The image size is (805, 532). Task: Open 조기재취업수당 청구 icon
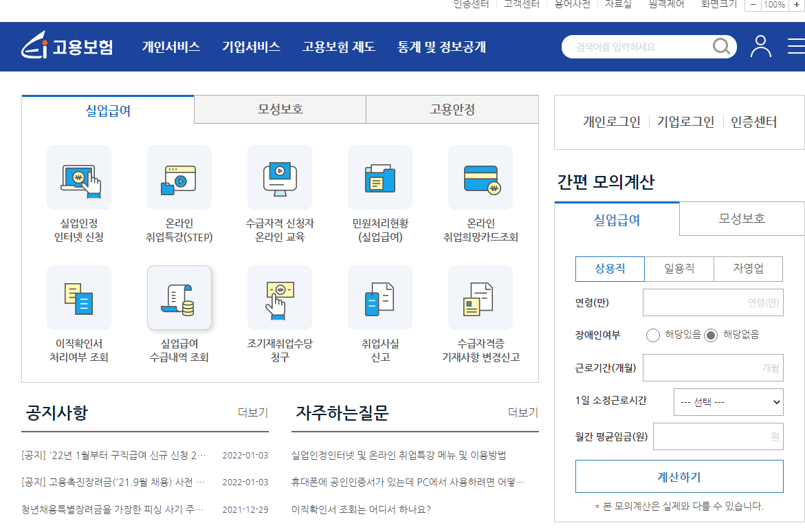pyautogui.click(x=280, y=298)
